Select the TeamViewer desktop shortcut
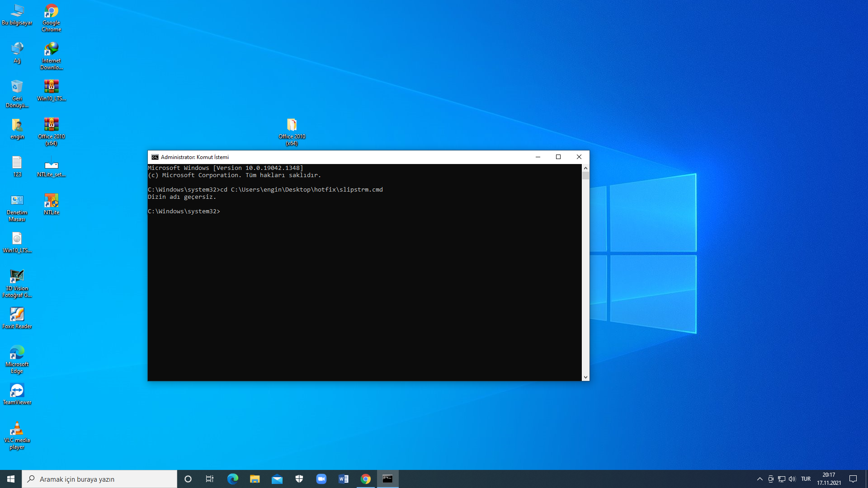 [x=17, y=394]
